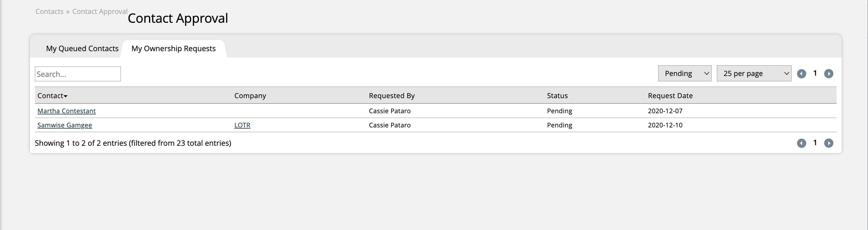Open Martha Contestant contact link
The height and width of the screenshot is (230, 868).
pyautogui.click(x=66, y=111)
